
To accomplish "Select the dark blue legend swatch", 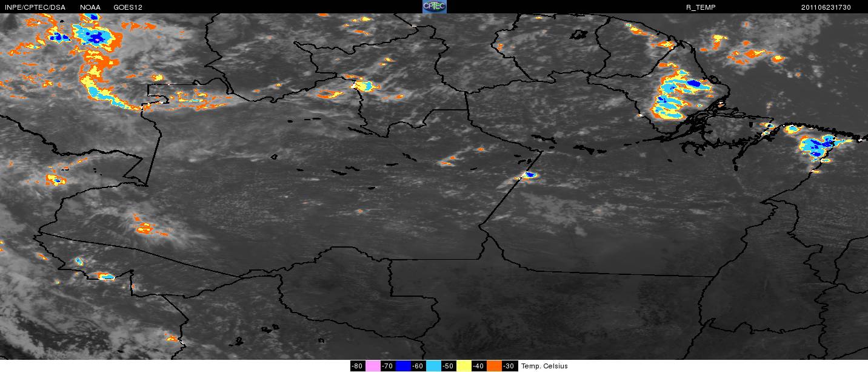I will pyautogui.click(x=403, y=366).
